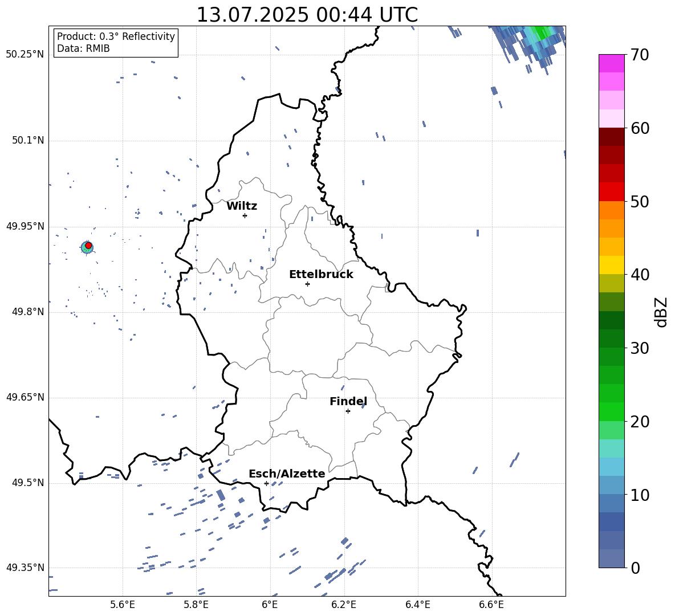Click the 6.6°E longitude label
The image size is (675, 616).
point(491,605)
